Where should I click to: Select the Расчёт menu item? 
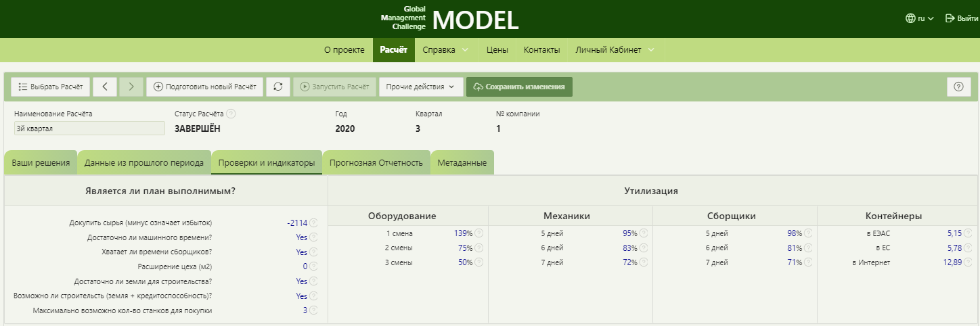tap(394, 50)
